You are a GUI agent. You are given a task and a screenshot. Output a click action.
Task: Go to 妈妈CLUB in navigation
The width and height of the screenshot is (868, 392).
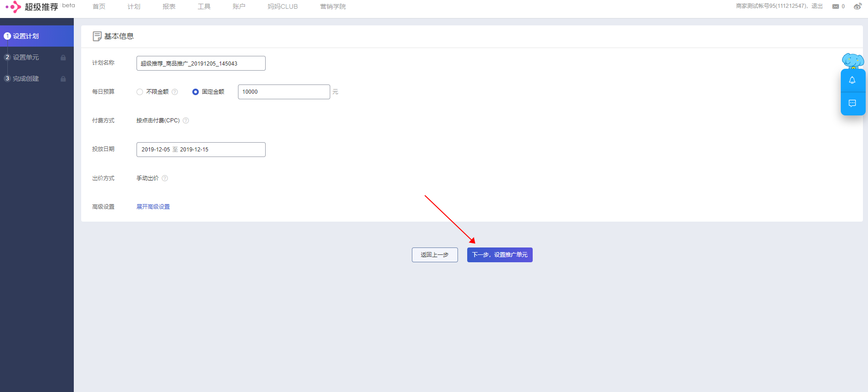[282, 6]
